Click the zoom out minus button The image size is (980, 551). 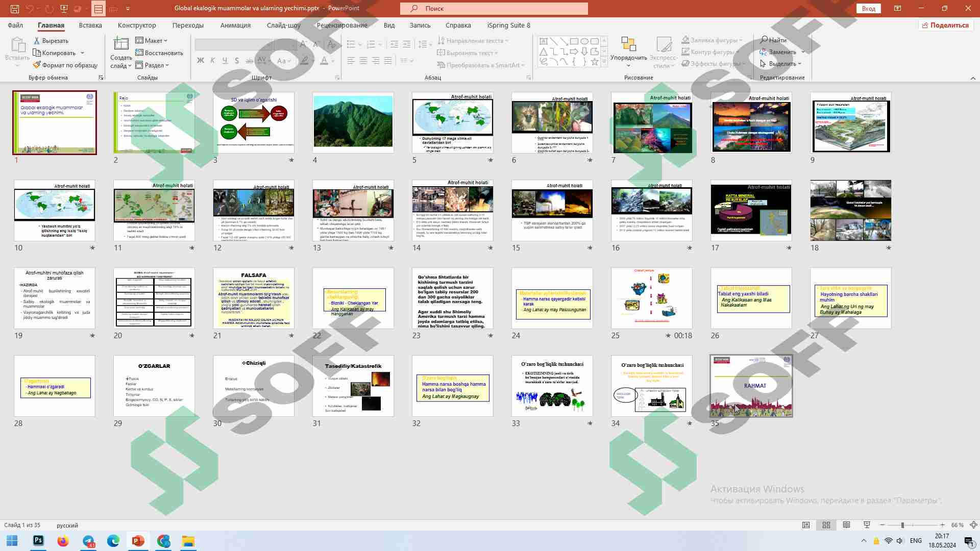(x=883, y=525)
